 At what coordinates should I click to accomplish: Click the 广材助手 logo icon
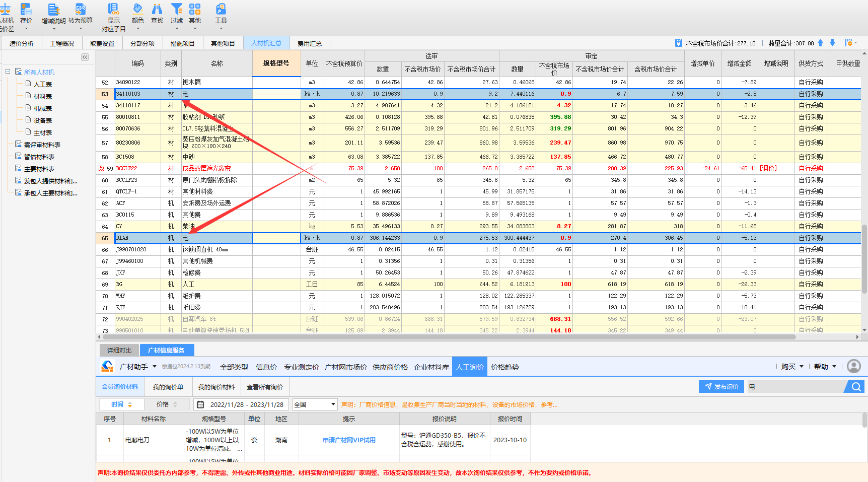click(x=107, y=366)
